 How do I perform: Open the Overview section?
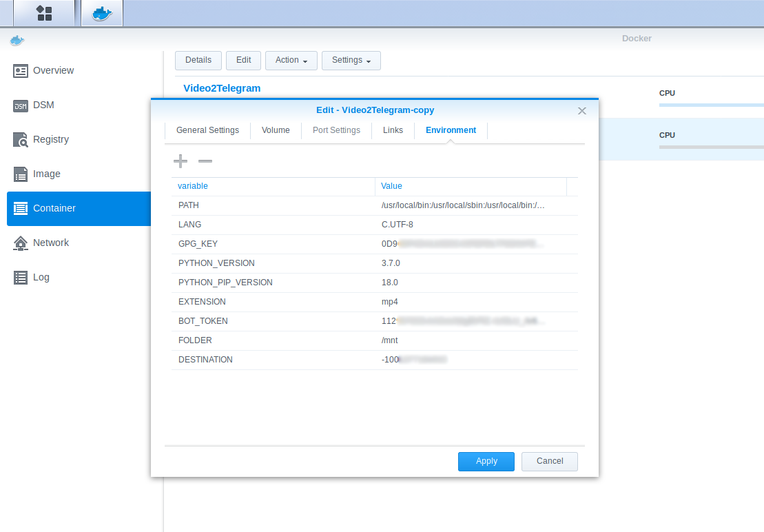click(x=54, y=71)
